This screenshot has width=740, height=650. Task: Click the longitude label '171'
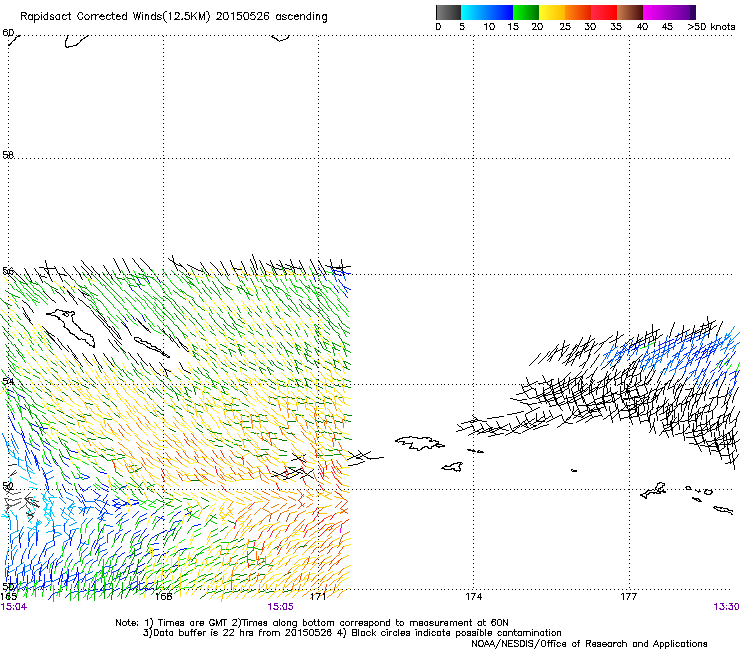318,597
